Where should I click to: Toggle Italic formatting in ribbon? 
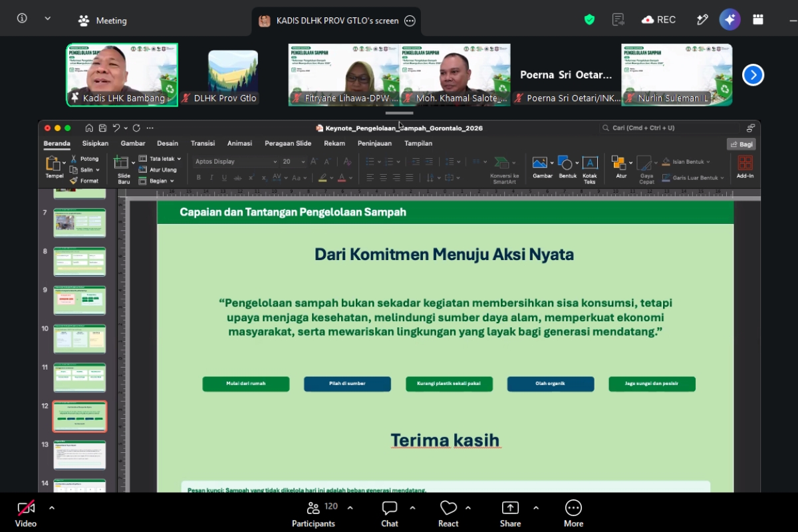[x=211, y=178]
